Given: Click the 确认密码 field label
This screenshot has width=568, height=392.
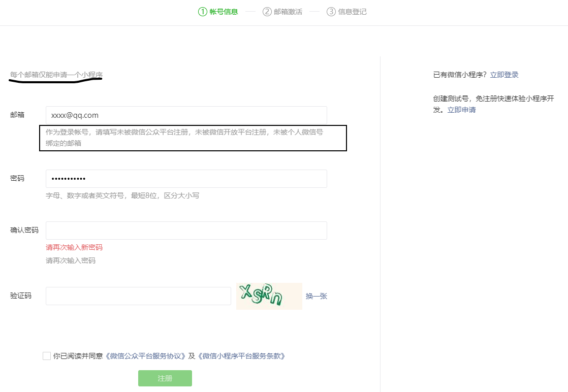Looking at the screenshot, I should 24,230.
